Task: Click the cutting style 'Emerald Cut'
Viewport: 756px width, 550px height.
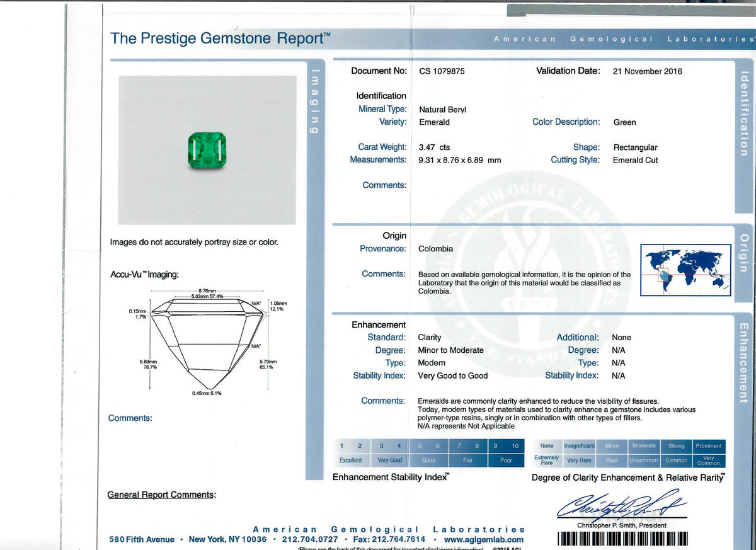Action: (635, 160)
